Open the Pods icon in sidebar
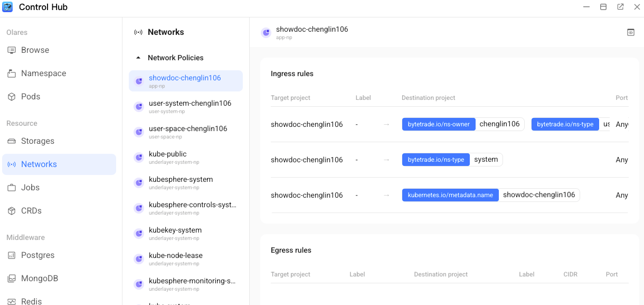Image resolution: width=644 pixels, height=305 pixels. point(12,96)
